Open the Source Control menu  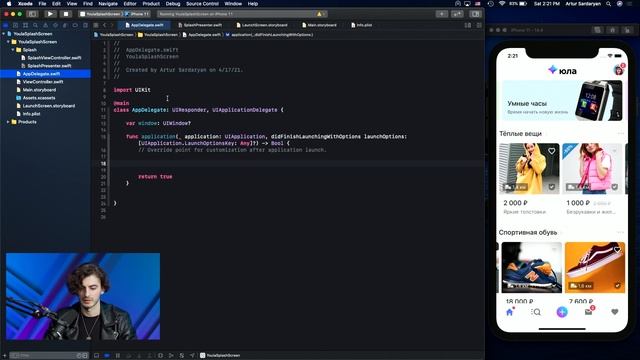(202, 4)
